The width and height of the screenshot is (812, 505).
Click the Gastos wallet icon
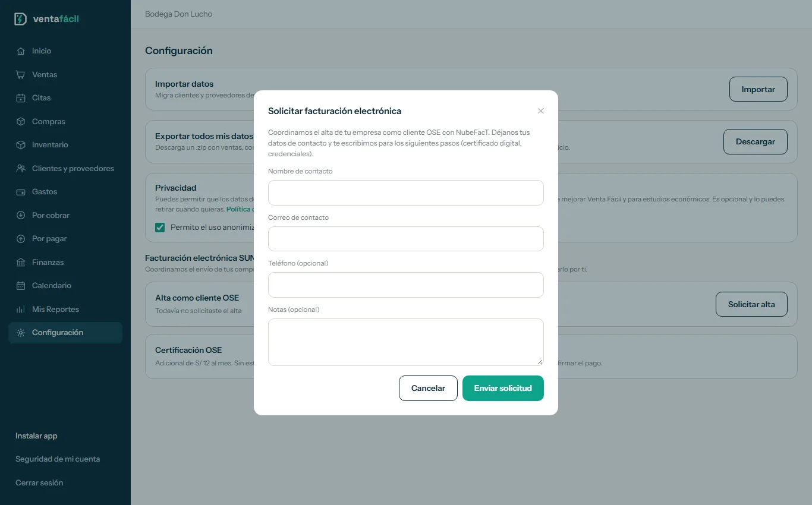click(x=21, y=192)
